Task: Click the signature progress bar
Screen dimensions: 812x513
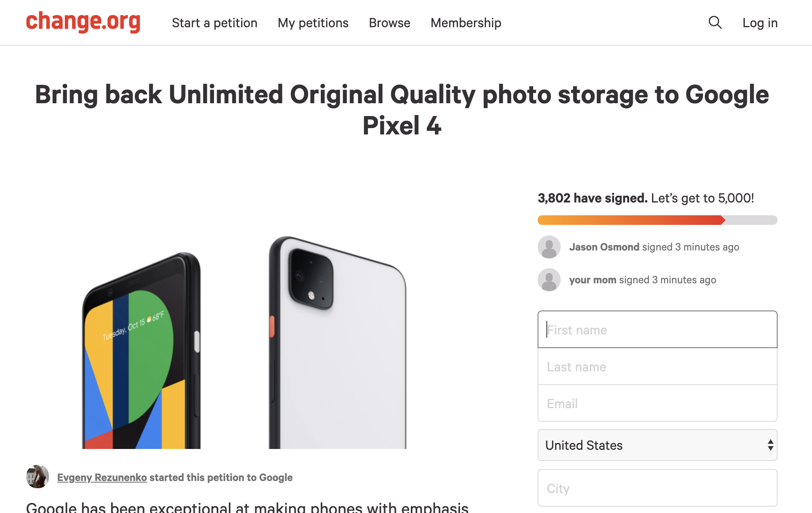Action: (x=657, y=220)
